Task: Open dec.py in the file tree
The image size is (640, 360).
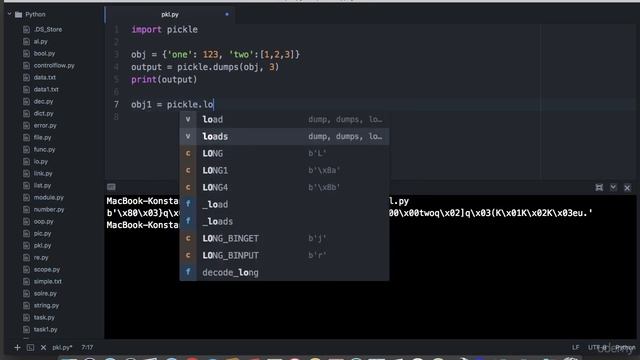Action: pos(43,101)
